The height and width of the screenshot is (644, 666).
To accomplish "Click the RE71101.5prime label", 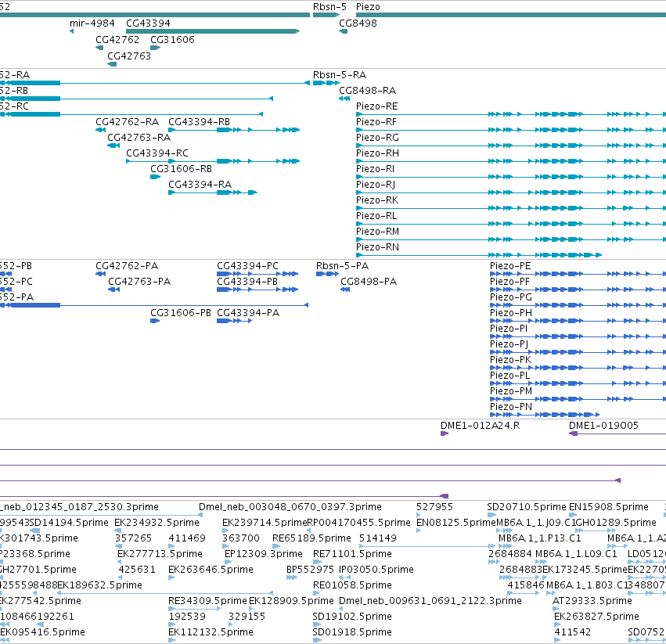I will click(352, 554).
